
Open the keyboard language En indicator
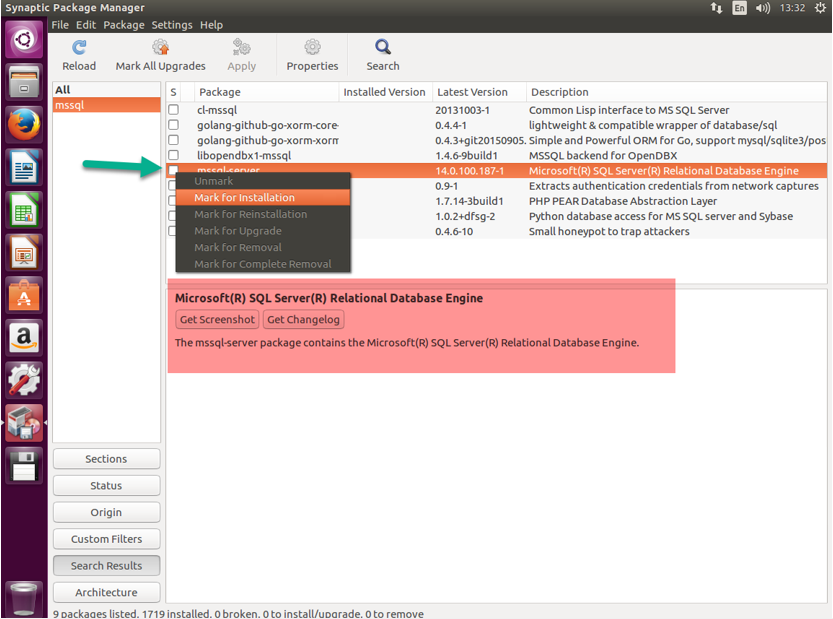click(739, 8)
